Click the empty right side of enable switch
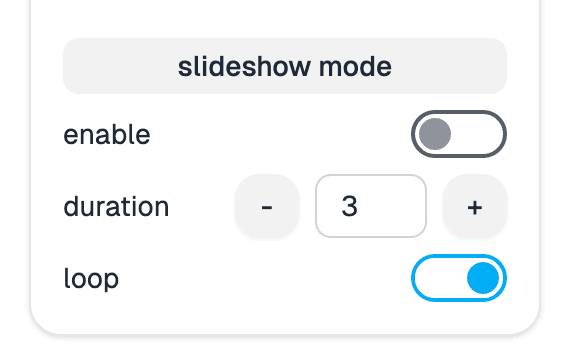Viewport: 570px width, 364px height. [x=477, y=134]
